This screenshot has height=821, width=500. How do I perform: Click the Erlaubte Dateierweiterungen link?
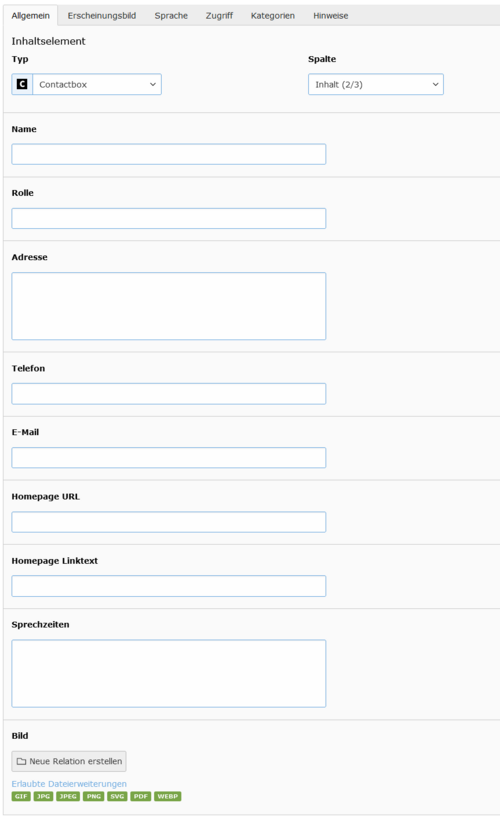click(69, 784)
